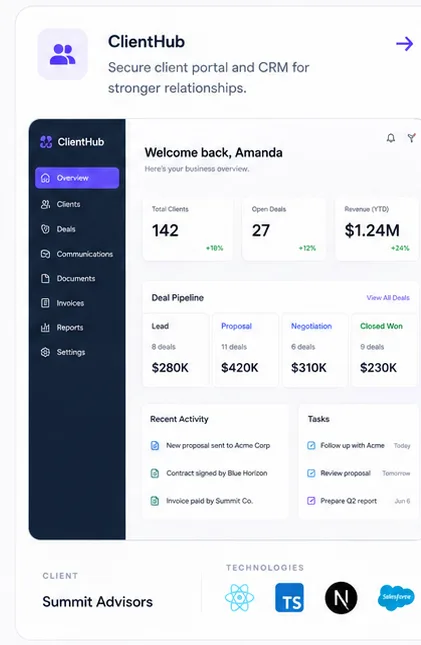Select the Closed Won pipeline stage
Screen dimensions: 421x645
point(384,350)
